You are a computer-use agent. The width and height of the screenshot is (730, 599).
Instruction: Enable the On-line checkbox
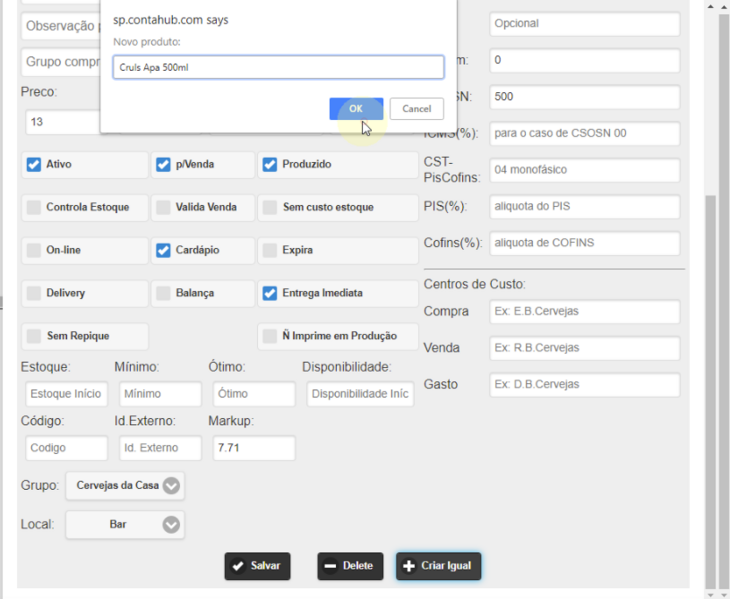[34, 250]
